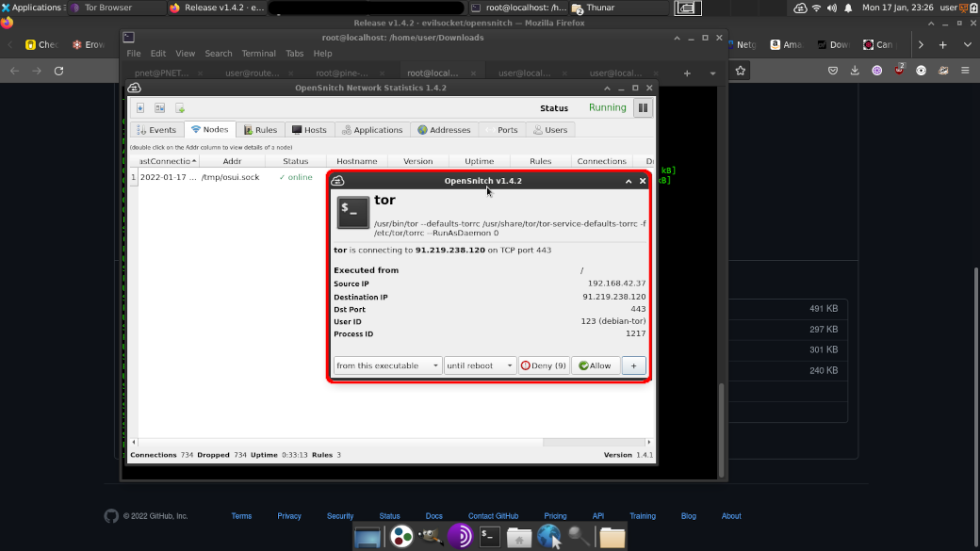Click the uBlock extension icon with badge 2
Screen dimensions: 980x551
(899, 70)
